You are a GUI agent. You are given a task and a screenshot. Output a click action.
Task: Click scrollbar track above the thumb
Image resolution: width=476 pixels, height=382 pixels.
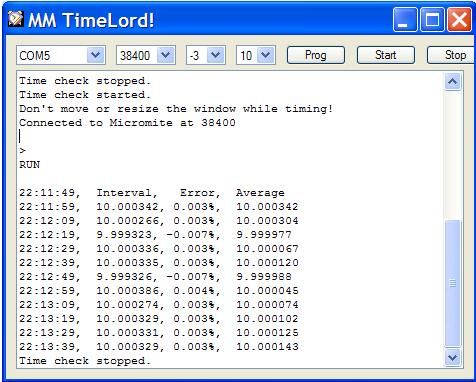pos(453,155)
